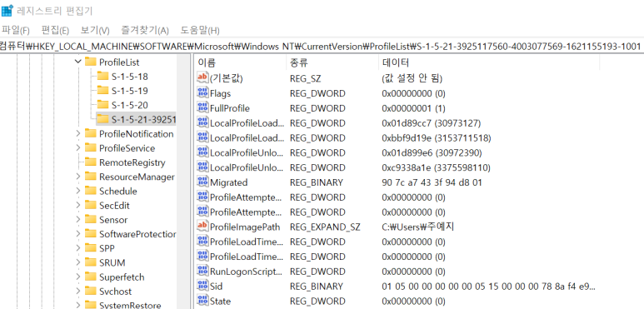Click the REG_EXPAND_SZ type cell
This screenshot has height=309, width=644.
click(x=325, y=227)
